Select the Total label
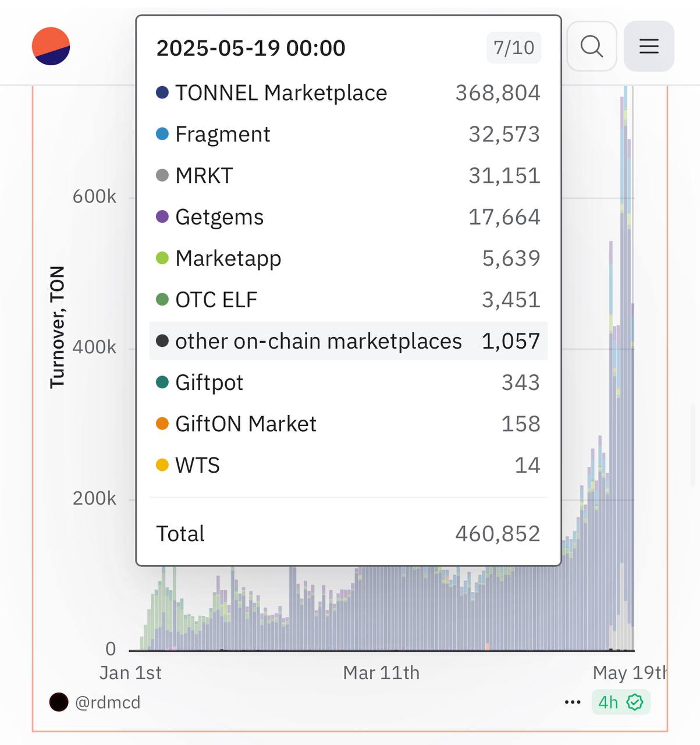The width and height of the screenshot is (700, 745). coord(180,534)
